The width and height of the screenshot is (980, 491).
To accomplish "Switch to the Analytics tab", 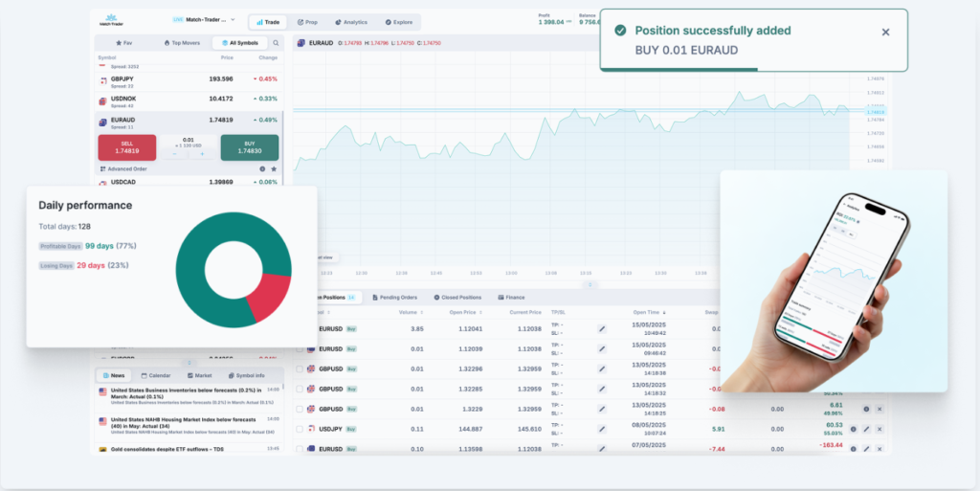I will [350, 21].
